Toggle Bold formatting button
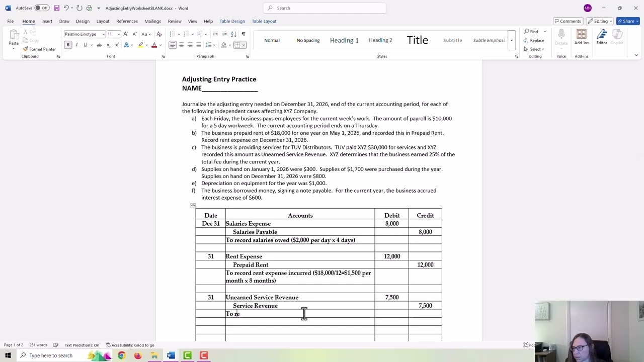 [68, 45]
